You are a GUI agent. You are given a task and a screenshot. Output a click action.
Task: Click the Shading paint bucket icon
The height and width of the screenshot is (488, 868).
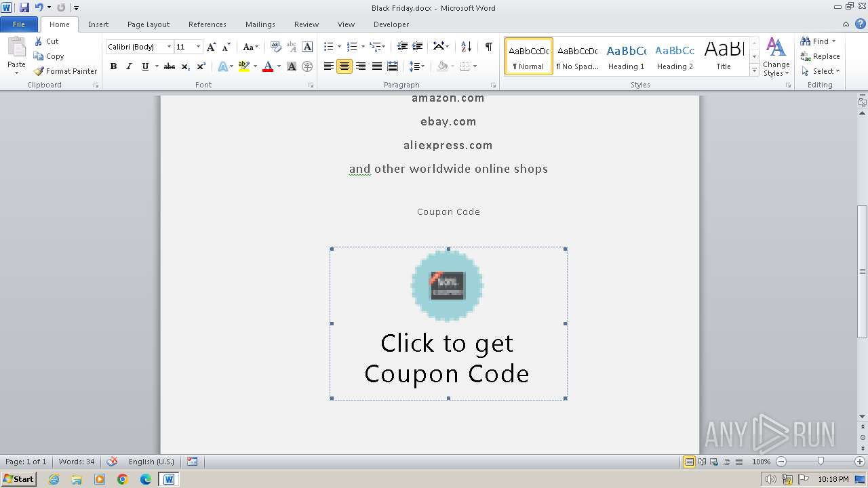(442, 66)
